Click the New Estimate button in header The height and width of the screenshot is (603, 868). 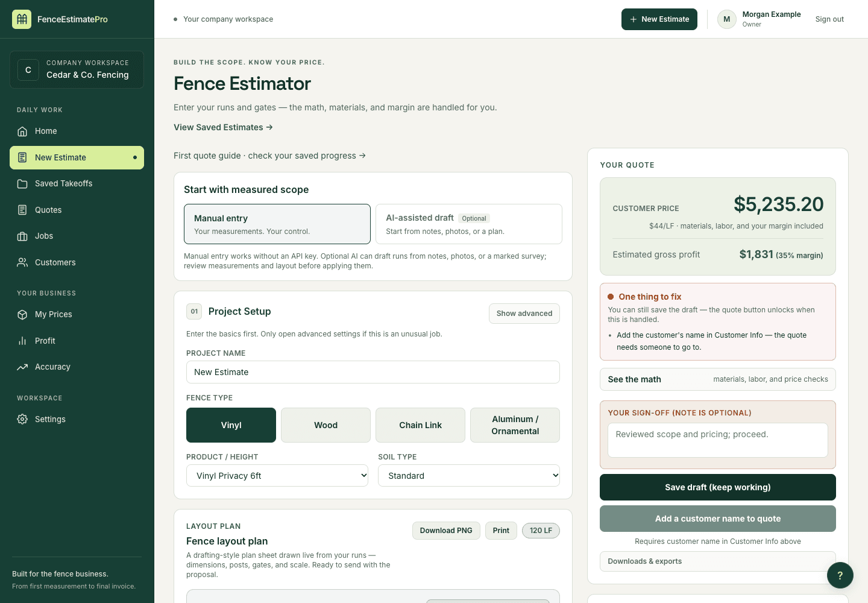click(659, 19)
